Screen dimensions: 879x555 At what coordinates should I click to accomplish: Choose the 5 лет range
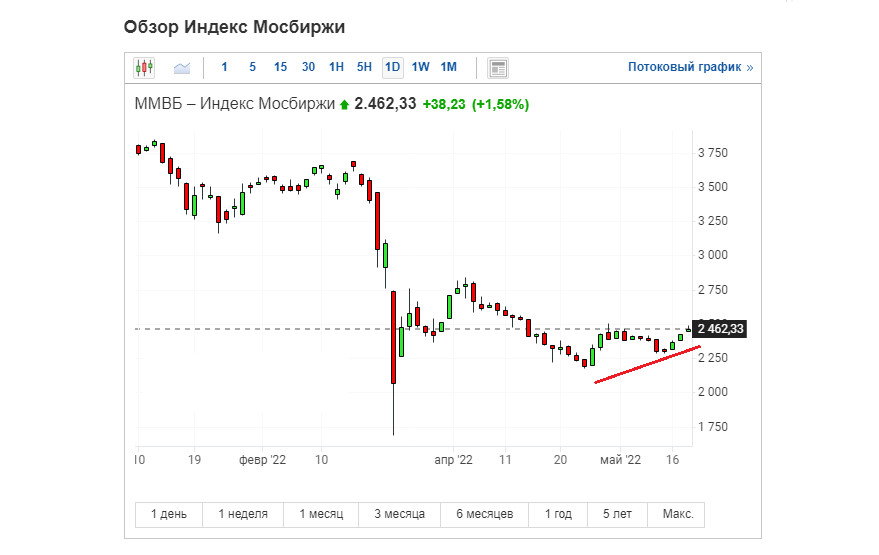coord(617,514)
